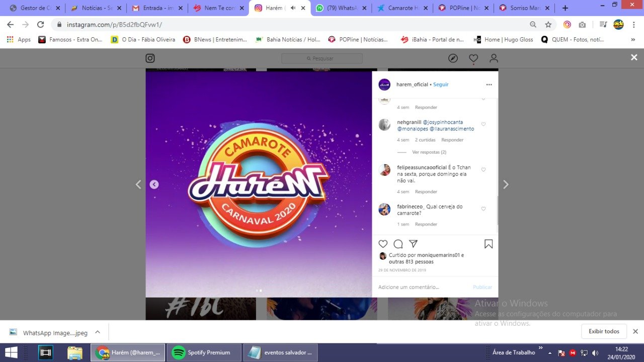This screenshot has height=362, width=644.
Task: Like fabrineceo_'s comment
Action: coord(484,209)
